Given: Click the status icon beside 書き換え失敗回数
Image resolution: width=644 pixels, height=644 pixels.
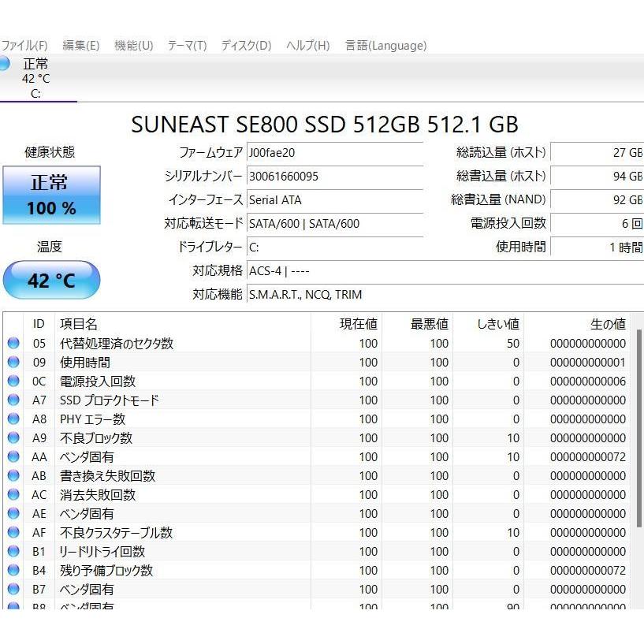Looking at the screenshot, I should (13, 475).
